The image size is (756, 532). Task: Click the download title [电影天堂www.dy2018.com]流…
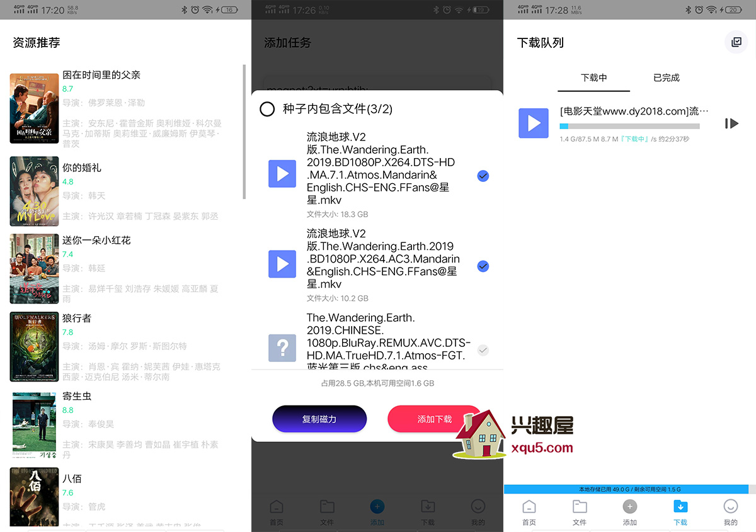[x=634, y=111]
